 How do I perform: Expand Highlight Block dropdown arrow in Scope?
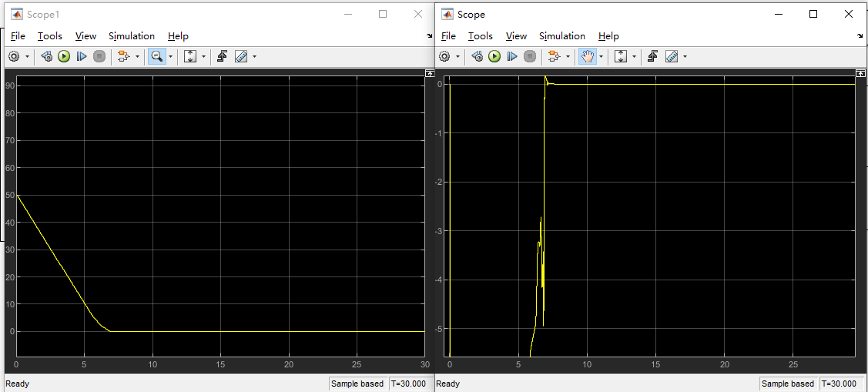coord(568,56)
